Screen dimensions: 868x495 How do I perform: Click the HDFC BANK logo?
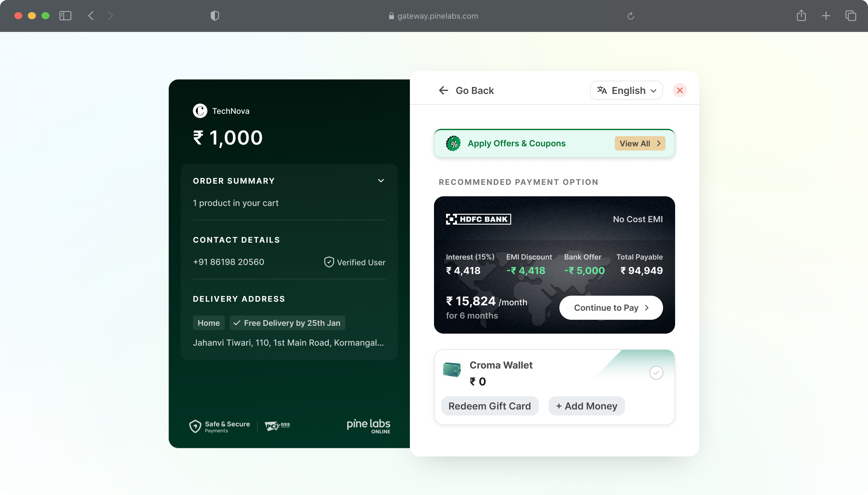pos(478,219)
